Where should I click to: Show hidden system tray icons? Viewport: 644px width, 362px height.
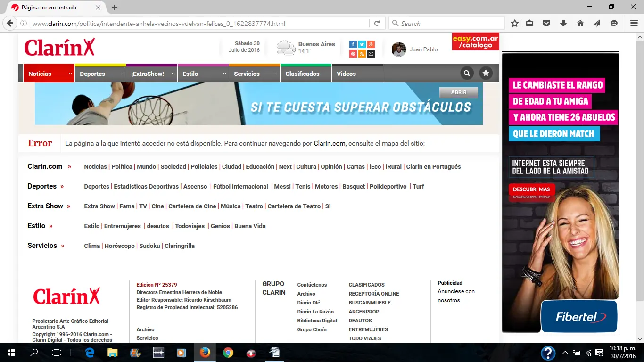[x=565, y=353]
